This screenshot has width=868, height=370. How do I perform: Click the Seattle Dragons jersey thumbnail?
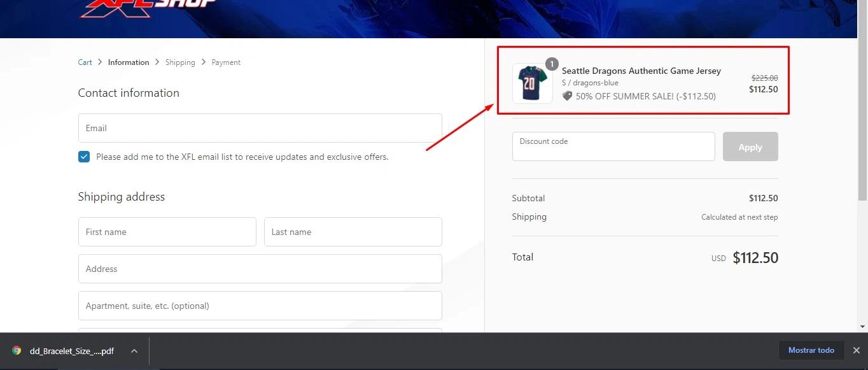pyautogui.click(x=532, y=83)
